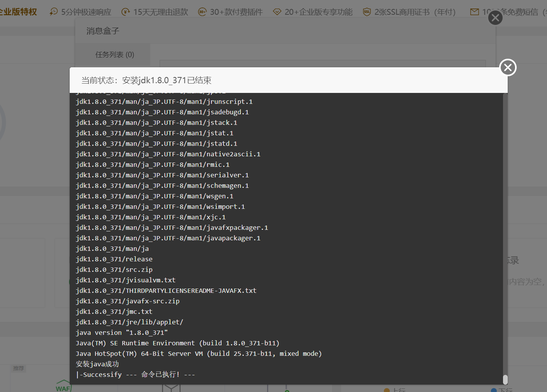547x392 pixels.
Task: Click log line ending 'javafxpackager.1'
Action: point(172,228)
